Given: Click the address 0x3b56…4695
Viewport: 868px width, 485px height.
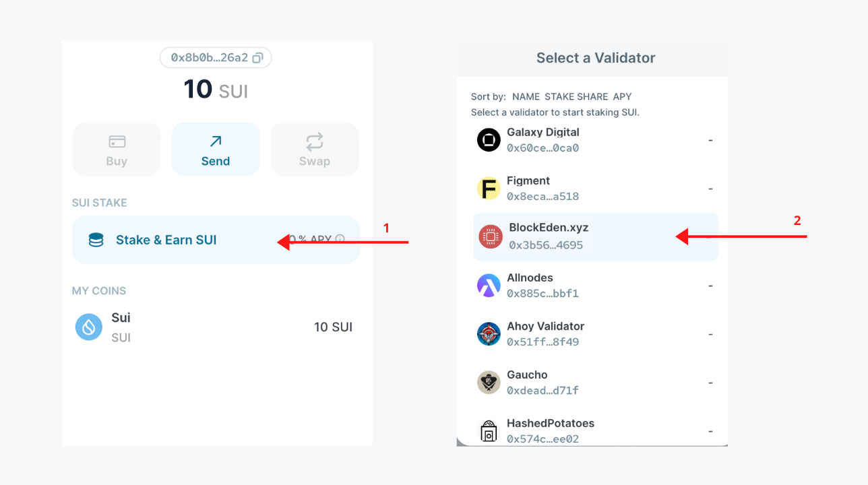Looking at the screenshot, I should point(546,245).
